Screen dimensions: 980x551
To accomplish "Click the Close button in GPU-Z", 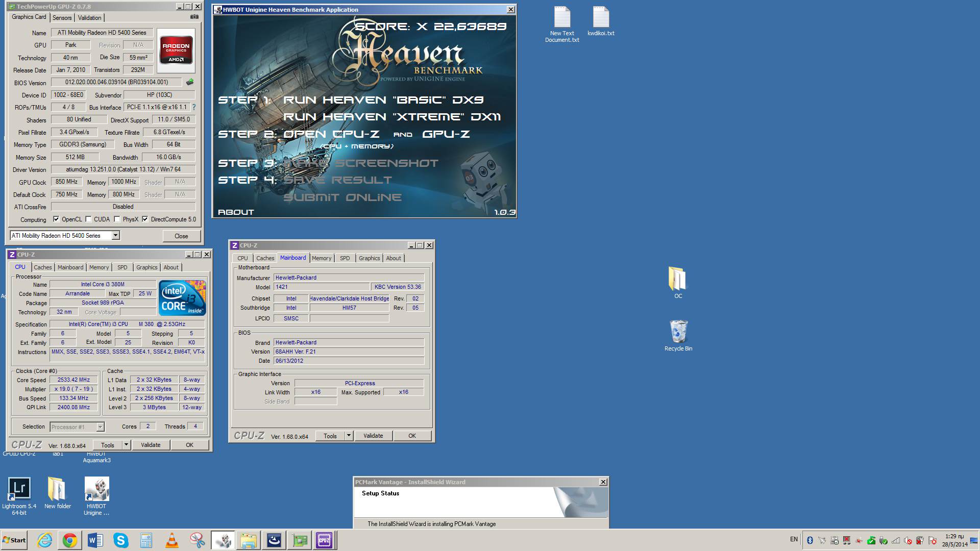I will pyautogui.click(x=181, y=236).
